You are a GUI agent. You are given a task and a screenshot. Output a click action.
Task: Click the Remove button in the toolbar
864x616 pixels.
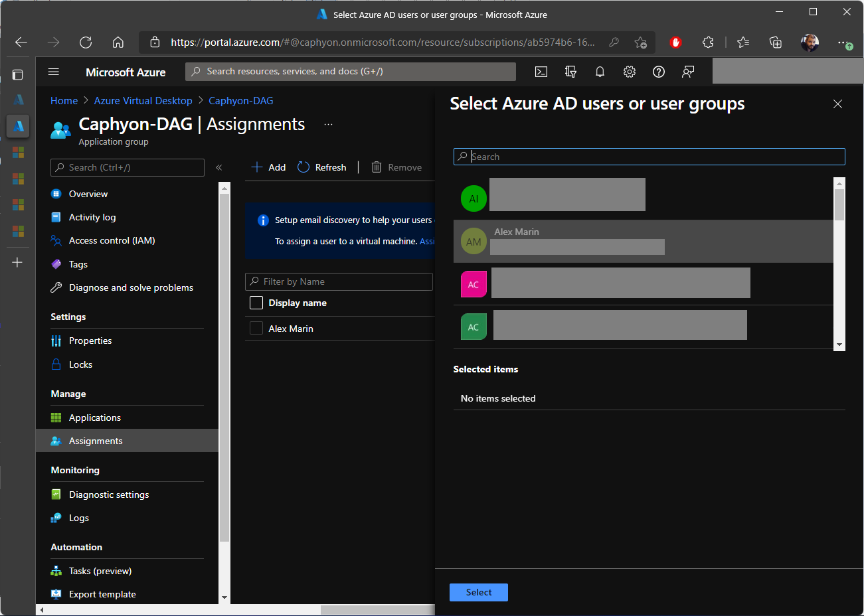396,167
